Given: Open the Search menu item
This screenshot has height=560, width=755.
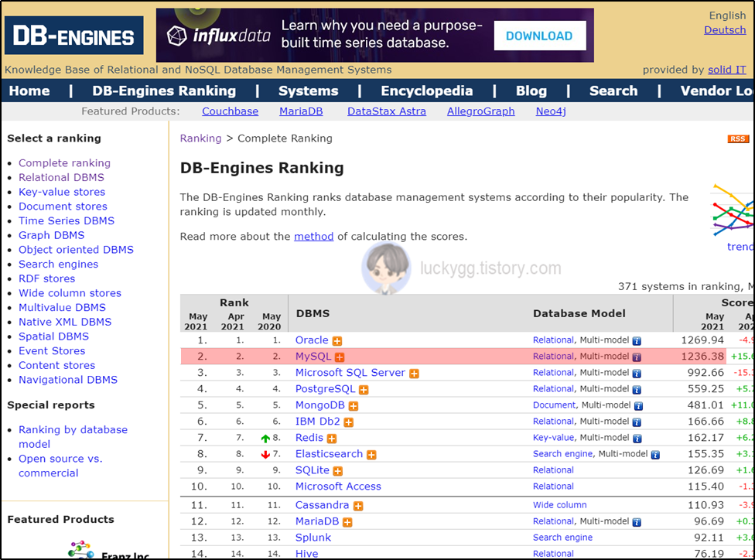Looking at the screenshot, I should click(x=613, y=91).
